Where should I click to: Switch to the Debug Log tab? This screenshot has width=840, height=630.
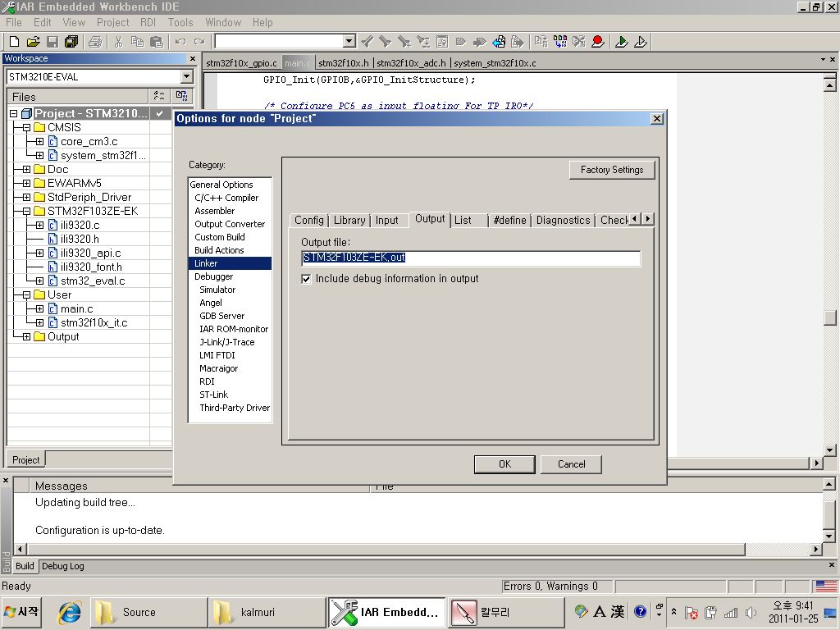(x=62, y=566)
